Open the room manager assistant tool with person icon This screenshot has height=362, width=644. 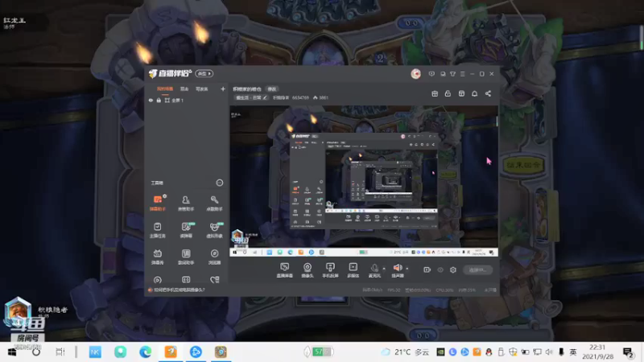click(186, 204)
